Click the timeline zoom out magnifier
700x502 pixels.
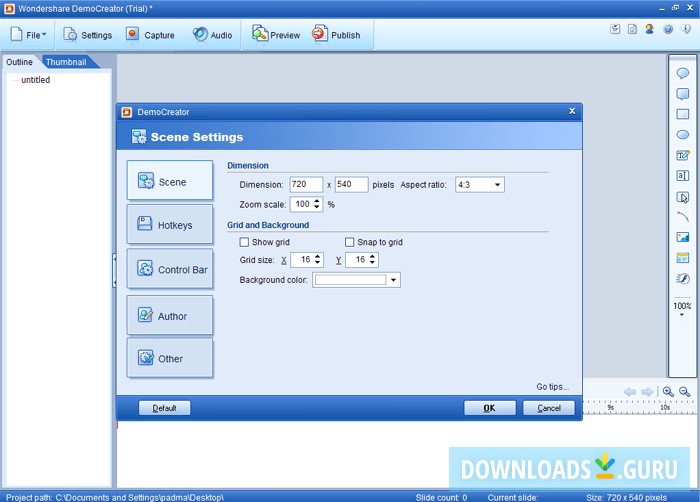pos(684,392)
